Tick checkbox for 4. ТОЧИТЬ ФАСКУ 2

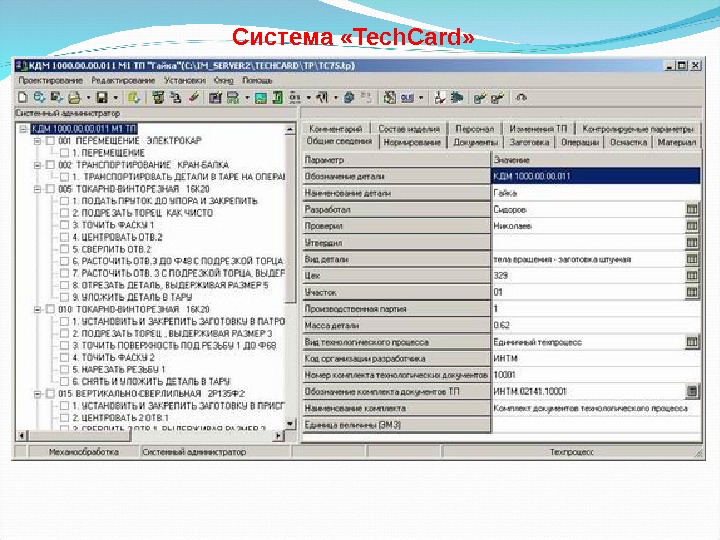point(65,358)
